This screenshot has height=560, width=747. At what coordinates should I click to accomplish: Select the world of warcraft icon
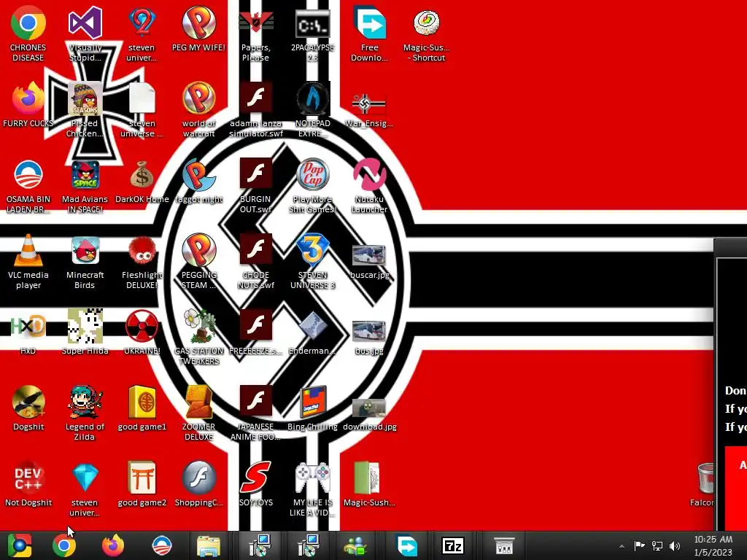(198, 109)
